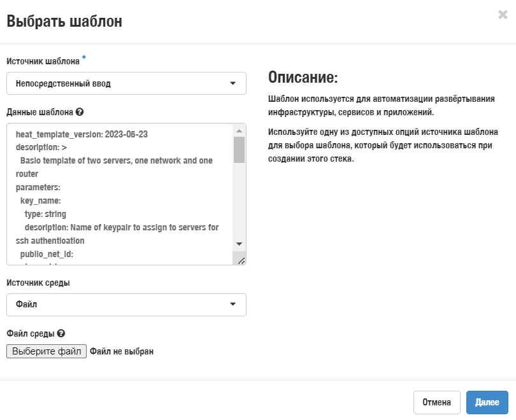Click the textarea scrollbar up arrow
516x420 pixels.
click(x=239, y=129)
